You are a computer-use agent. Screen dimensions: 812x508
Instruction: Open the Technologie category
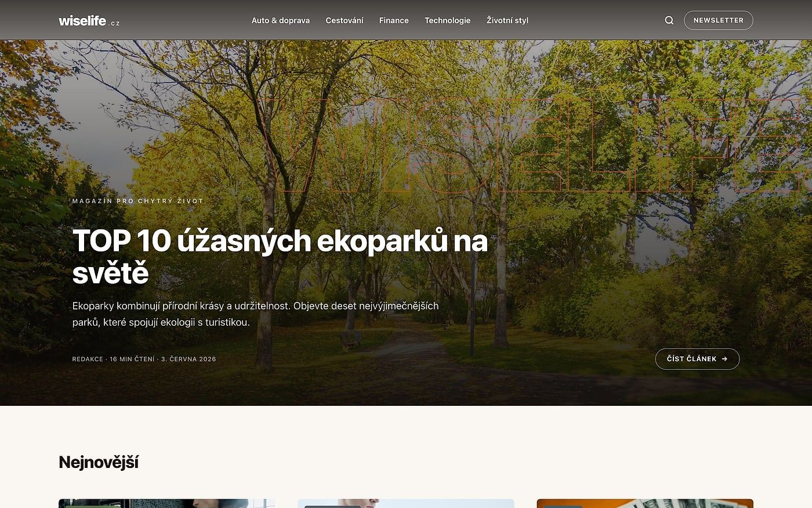point(448,20)
